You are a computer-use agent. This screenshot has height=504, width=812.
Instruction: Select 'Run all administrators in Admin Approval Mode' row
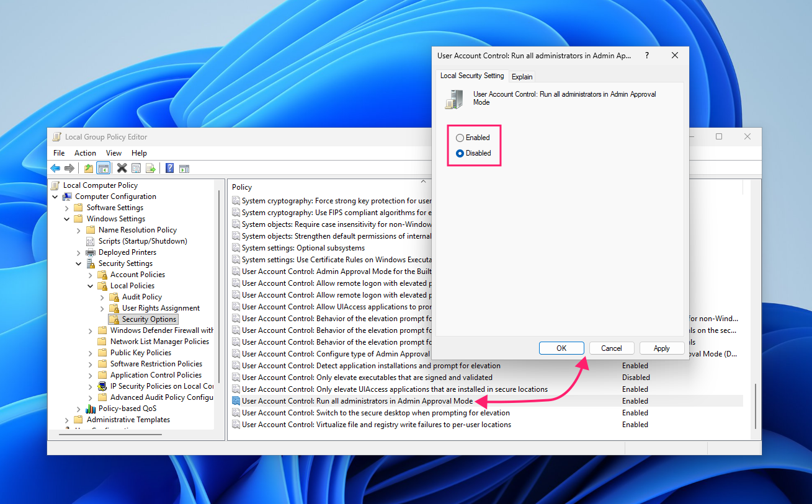coord(486,401)
